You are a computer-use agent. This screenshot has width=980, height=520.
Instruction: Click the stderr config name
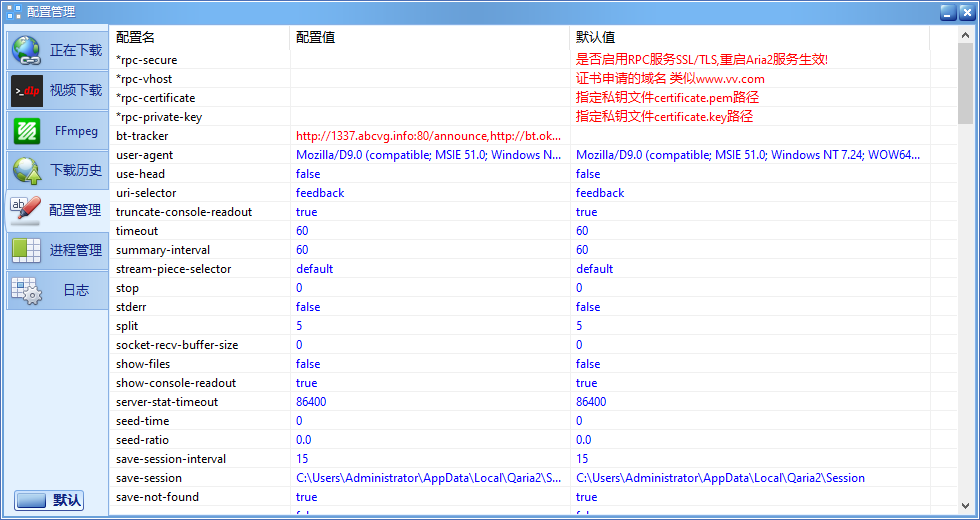131,307
